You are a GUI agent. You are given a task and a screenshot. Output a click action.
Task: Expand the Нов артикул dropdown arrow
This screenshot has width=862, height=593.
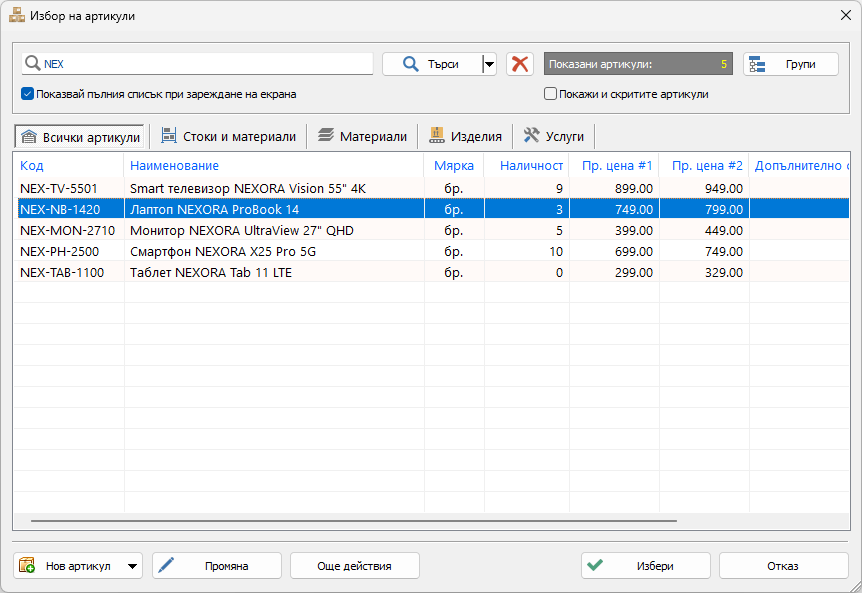[x=132, y=566]
